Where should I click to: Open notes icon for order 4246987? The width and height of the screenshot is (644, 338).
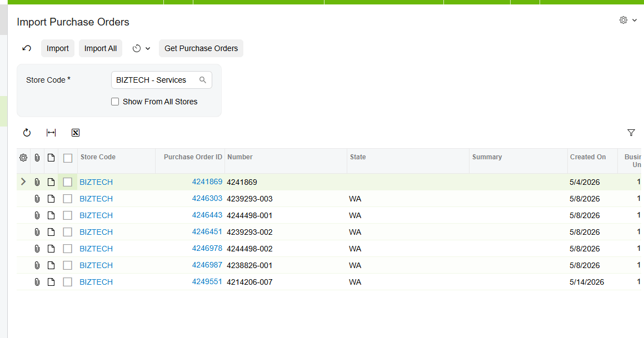[x=51, y=265]
